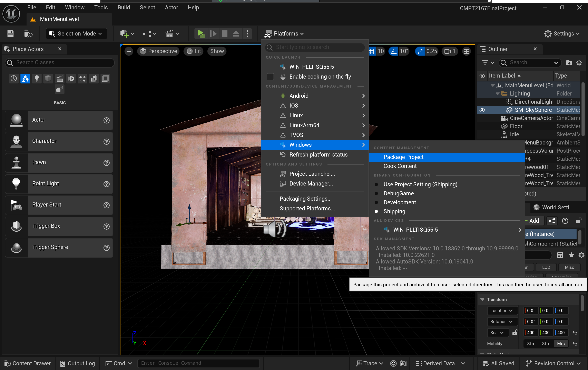Select Shipping binary configuration
This screenshot has width=588, height=370.
pyautogui.click(x=394, y=211)
